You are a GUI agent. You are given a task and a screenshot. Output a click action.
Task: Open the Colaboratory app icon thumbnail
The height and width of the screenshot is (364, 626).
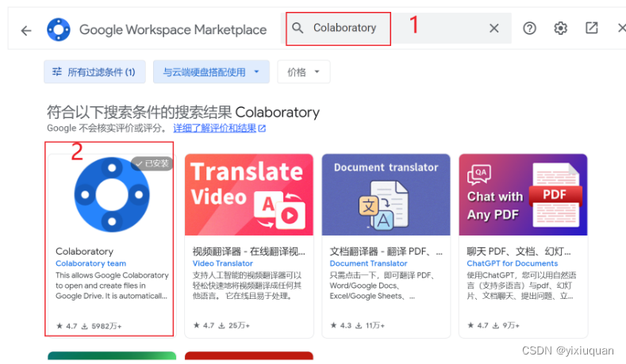coord(112,194)
